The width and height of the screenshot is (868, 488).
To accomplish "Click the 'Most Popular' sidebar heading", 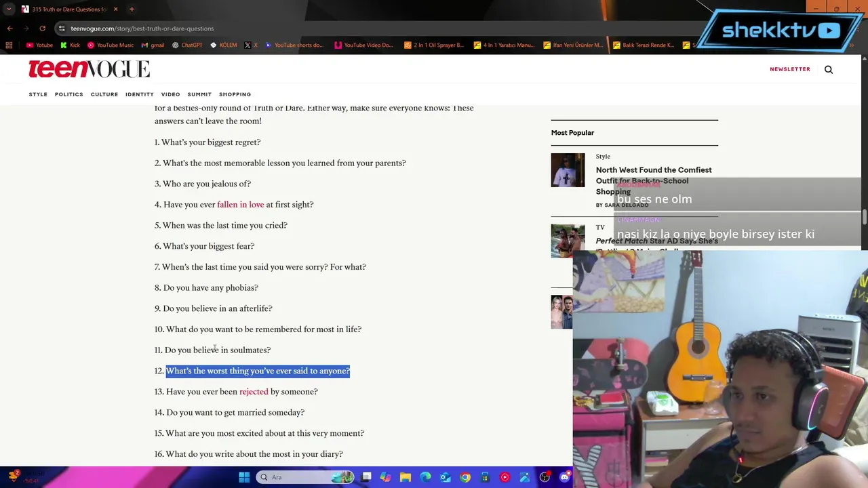I will [572, 133].
